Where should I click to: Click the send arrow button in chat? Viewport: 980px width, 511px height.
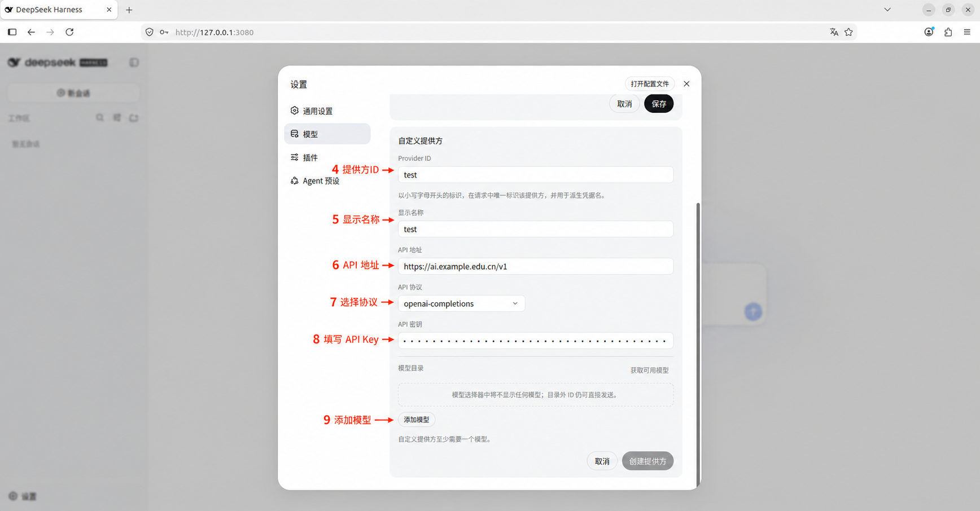click(x=753, y=312)
